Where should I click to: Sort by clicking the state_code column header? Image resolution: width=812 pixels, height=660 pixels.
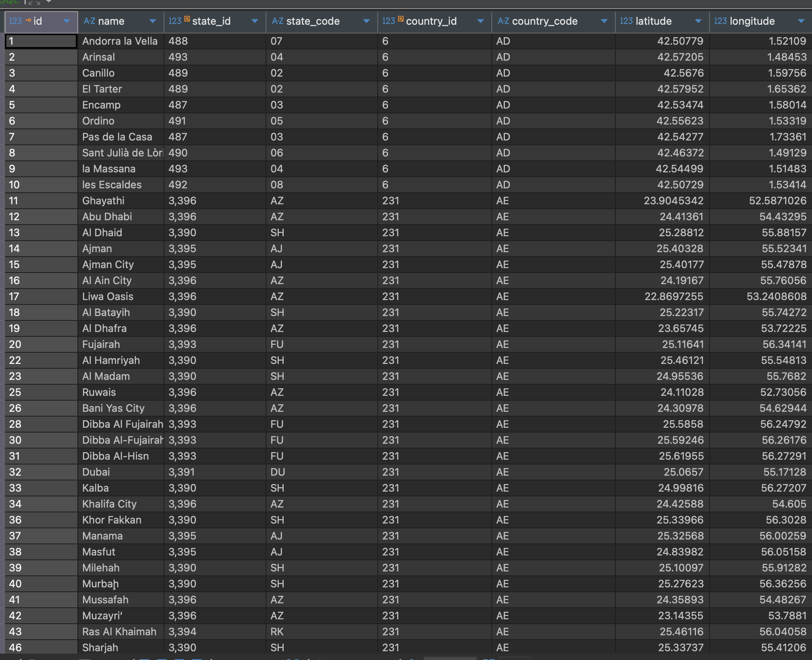(313, 21)
